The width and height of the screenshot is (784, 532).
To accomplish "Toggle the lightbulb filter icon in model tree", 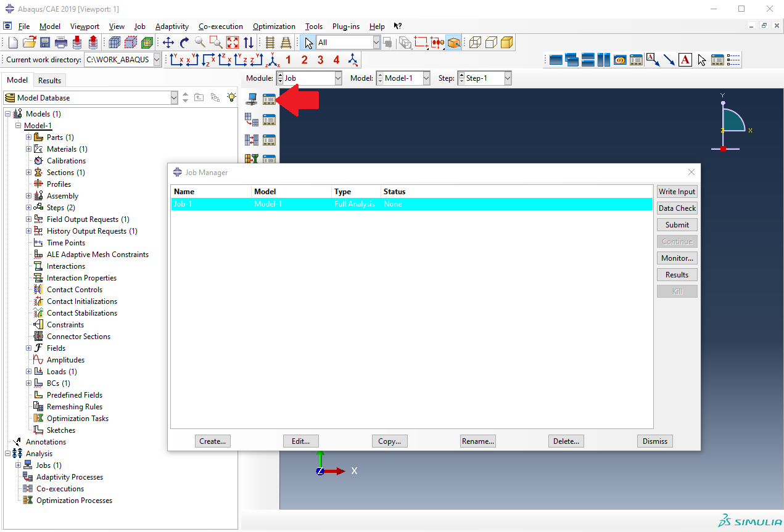I will 231,97.
